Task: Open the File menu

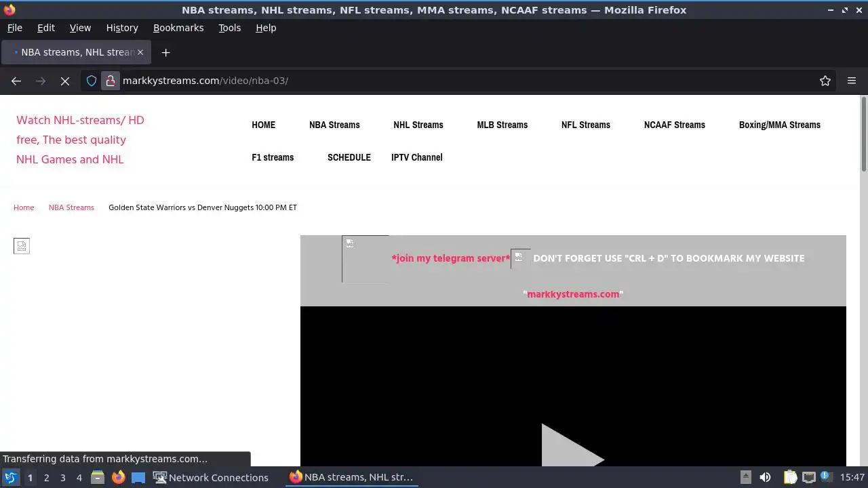Action: 14,28
